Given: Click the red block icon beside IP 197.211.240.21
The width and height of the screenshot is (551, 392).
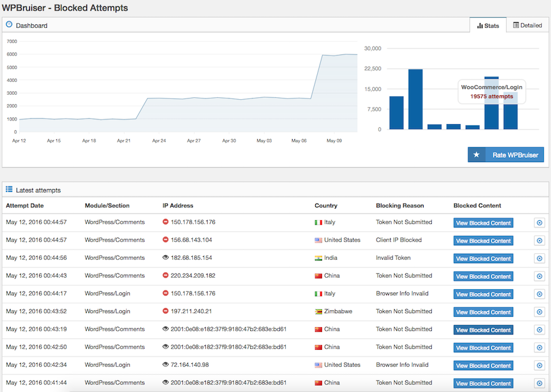Looking at the screenshot, I should [165, 311].
